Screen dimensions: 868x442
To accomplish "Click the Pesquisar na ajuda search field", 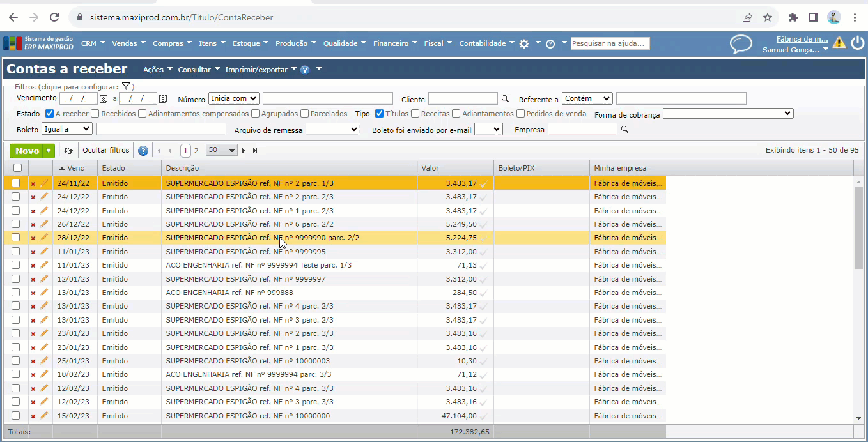I will point(610,43).
